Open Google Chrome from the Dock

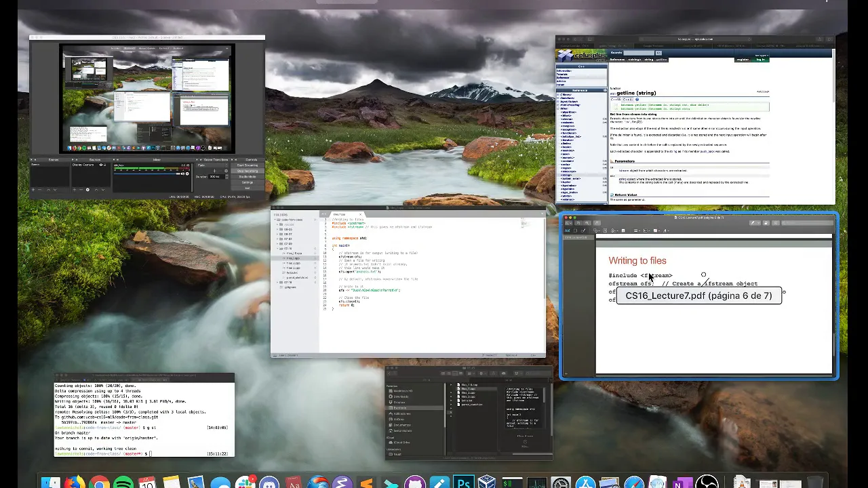tap(99, 483)
